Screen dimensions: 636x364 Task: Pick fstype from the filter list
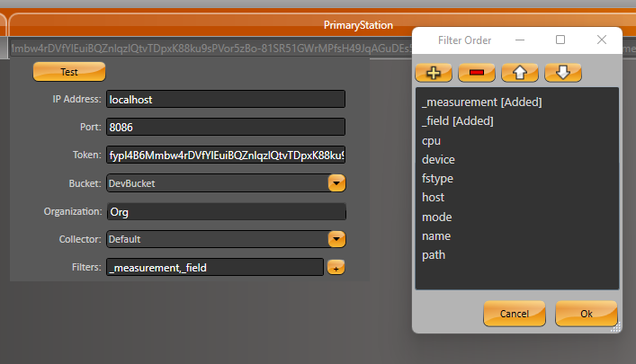click(437, 179)
